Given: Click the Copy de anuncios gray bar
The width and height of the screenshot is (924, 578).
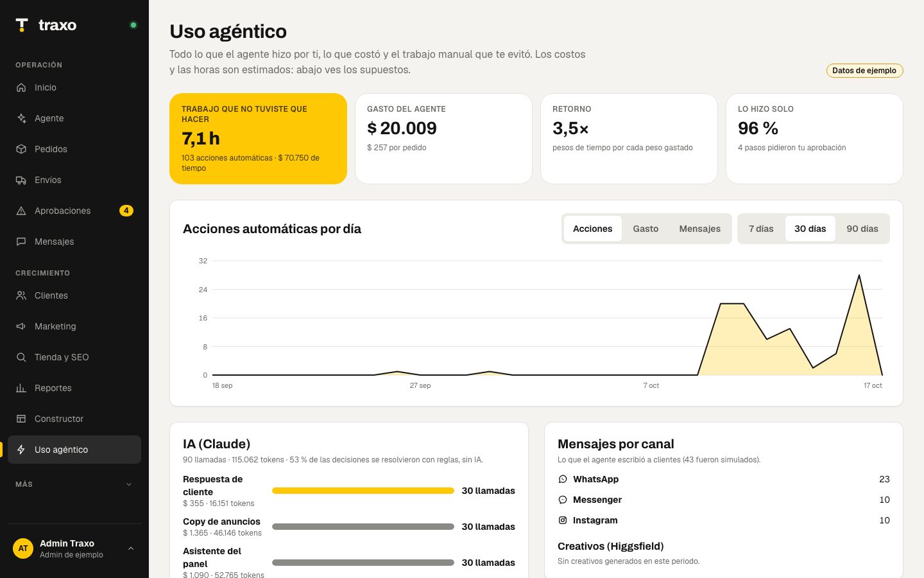Looking at the screenshot, I should (363, 527).
